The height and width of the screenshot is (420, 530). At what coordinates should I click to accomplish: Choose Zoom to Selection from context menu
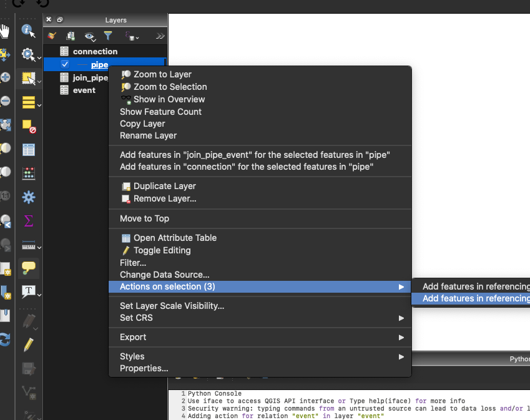[x=170, y=87]
